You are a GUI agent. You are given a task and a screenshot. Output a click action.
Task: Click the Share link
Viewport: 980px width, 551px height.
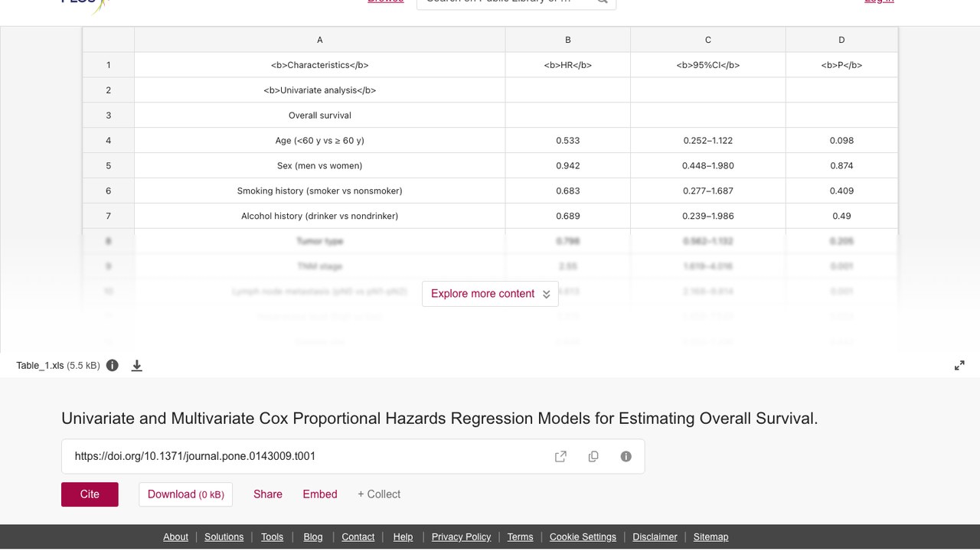point(268,494)
